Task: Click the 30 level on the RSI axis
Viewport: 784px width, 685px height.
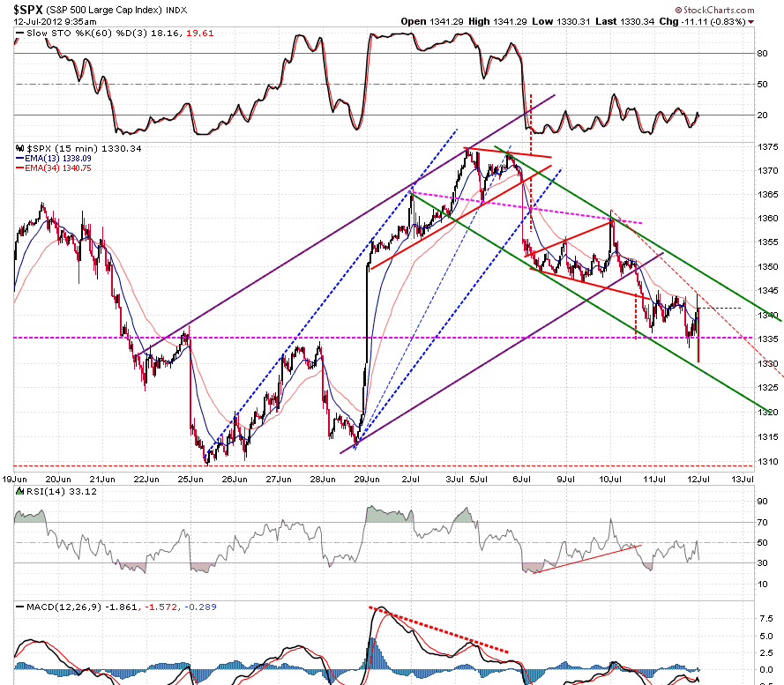Action: (x=763, y=563)
